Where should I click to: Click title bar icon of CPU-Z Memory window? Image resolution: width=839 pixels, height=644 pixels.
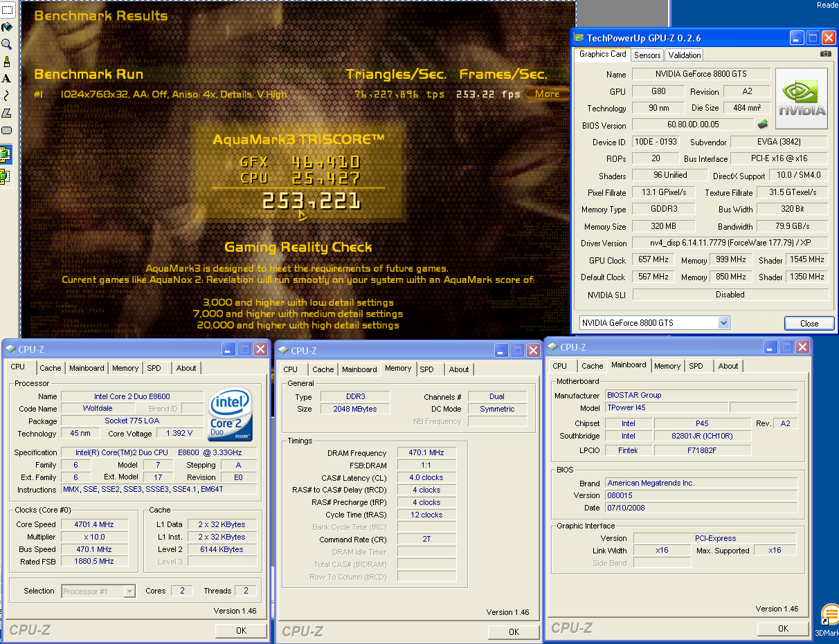pyautogui.click(x=282, y=351)
